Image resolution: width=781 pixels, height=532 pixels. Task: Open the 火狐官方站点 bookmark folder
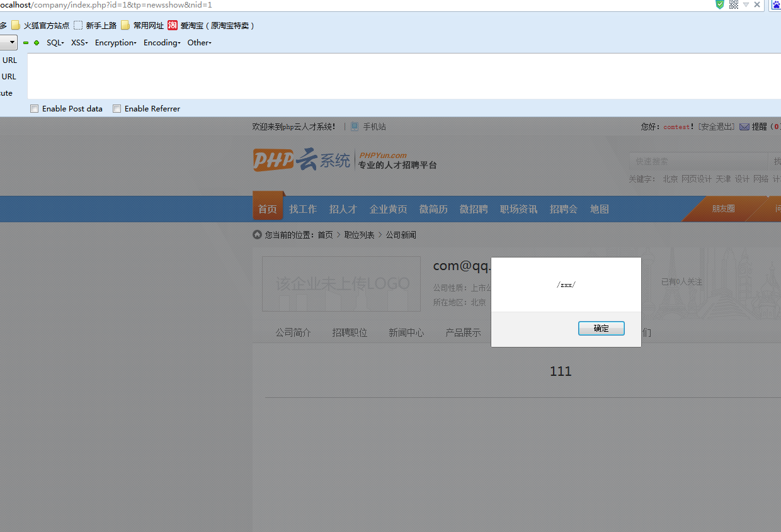click(40, 26)
